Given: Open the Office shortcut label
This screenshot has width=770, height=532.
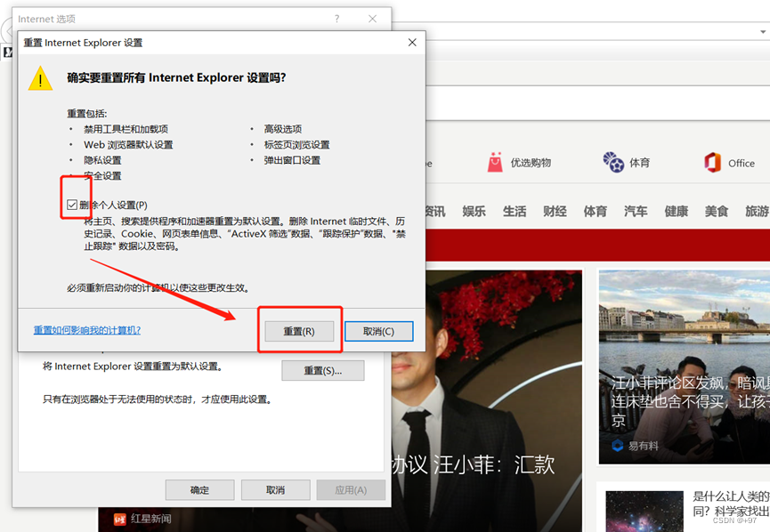Looking at the screenshot, I should [x=742, y=163].
